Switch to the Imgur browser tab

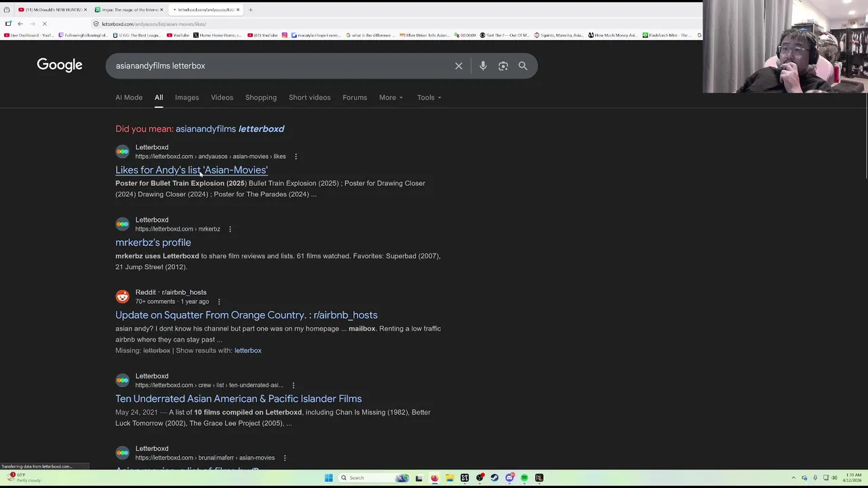[x=129, y=9]
